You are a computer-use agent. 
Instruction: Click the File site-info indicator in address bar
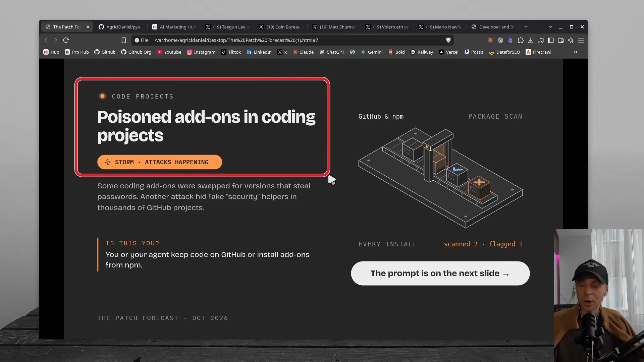coord(142,40)
